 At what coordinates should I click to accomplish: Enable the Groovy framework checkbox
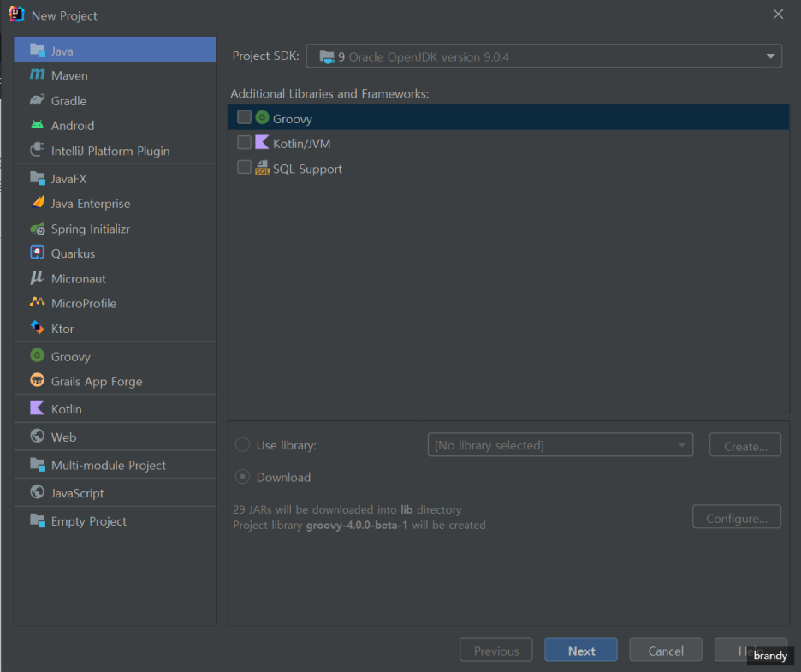point(244,117)
